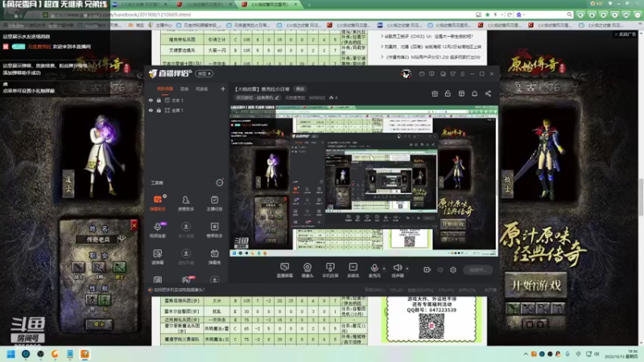Open the danmaku show TV icon tool
This screenshot has height=362, width=644.
[214, 257]
